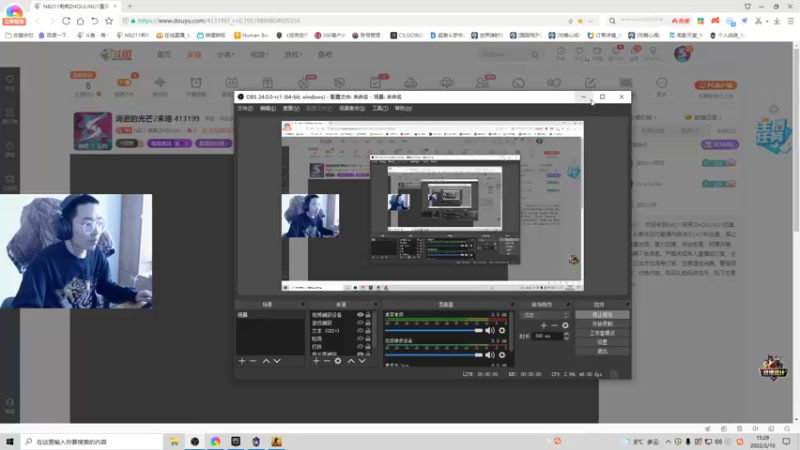Show hidden system tray icons chevron
The width and height of the screenshot is (800, 450).
pyautogui.click(x=668, y=442)
